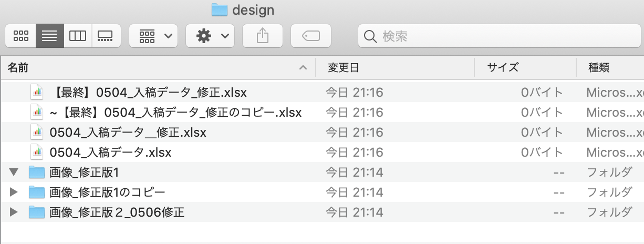Expand the 画像_修正版1のコピー folder

click(x=14, y=192)
